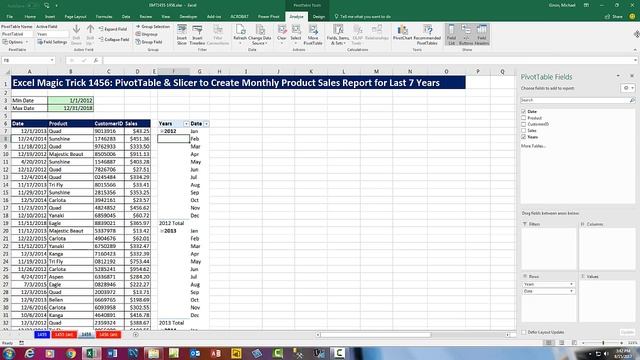Screen dimensions: 640x360
Task: Click the horizontal scrollbar of the sheet
Action: click(376, 335)
